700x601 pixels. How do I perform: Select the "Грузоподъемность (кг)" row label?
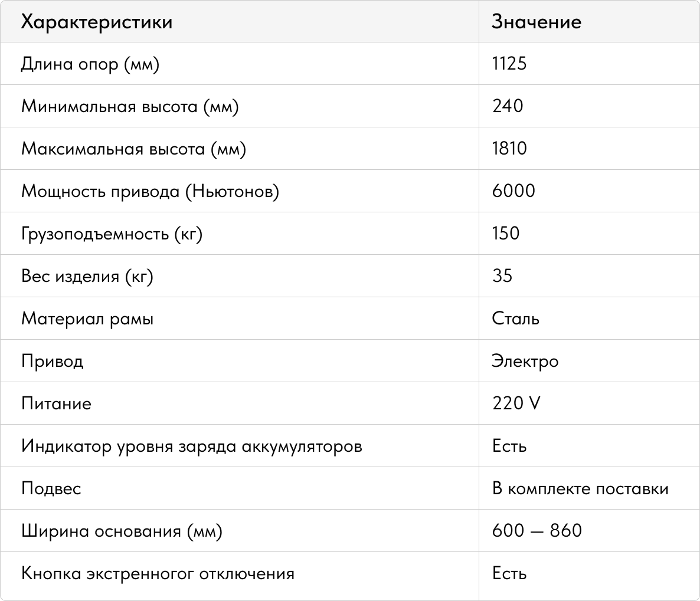point(112,234)
